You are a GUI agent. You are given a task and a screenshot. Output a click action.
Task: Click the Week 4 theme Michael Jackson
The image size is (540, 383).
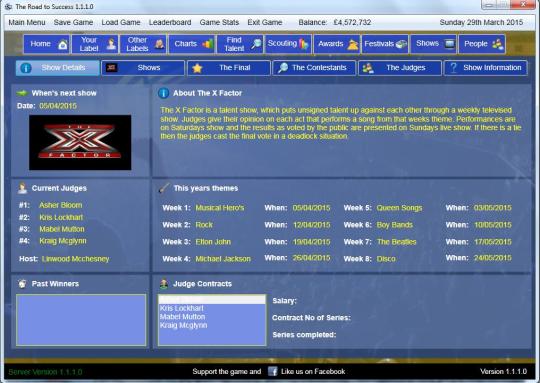pyautogui.click(x=223, y=259)
